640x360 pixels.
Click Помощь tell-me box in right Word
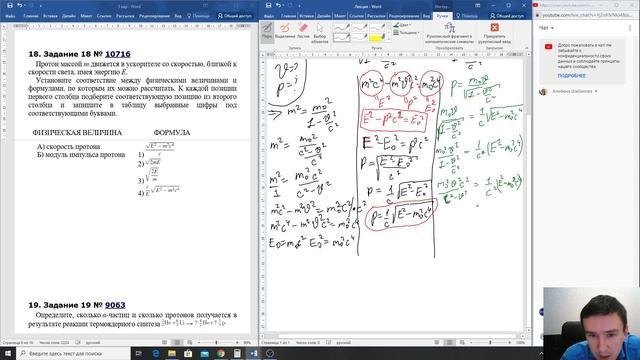[467, 16]
